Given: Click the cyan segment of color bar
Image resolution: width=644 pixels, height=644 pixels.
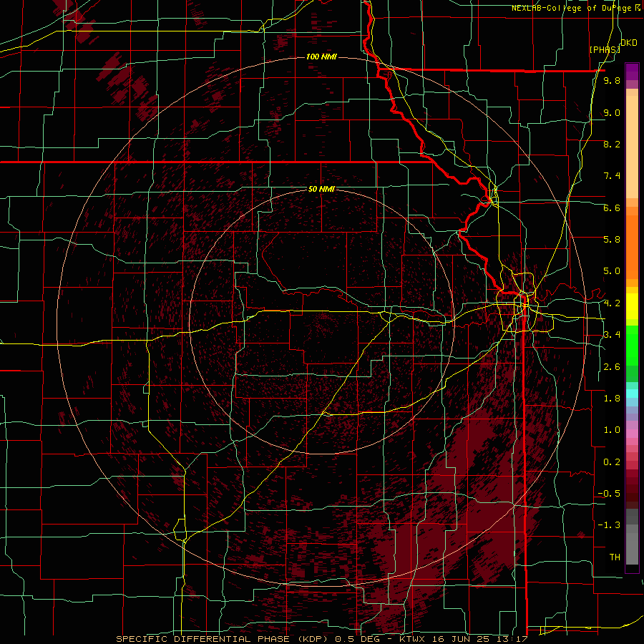Looking at the screenshot, I should pyautogui.click(x=632, y=394).
